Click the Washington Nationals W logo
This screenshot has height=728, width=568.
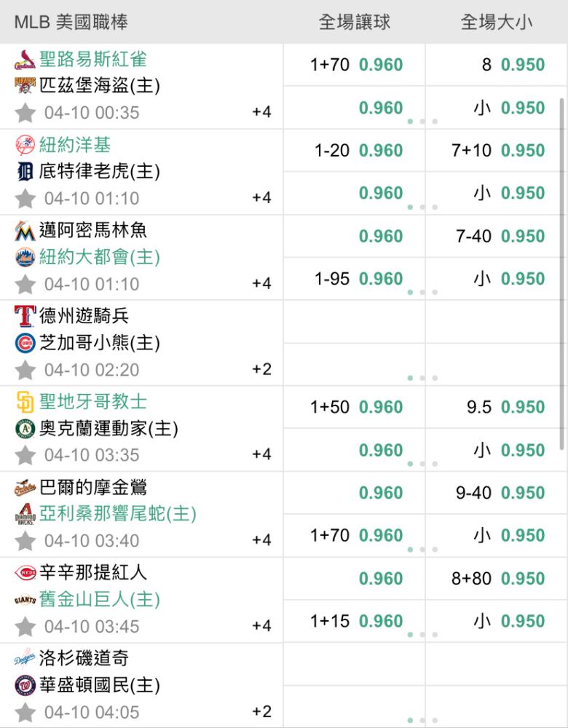[25, 686]
